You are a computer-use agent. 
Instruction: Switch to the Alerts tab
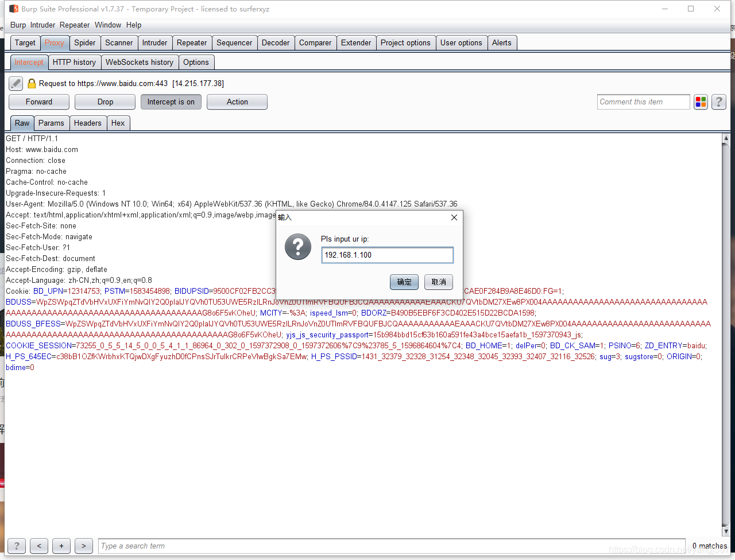click(x=502, y=43)
